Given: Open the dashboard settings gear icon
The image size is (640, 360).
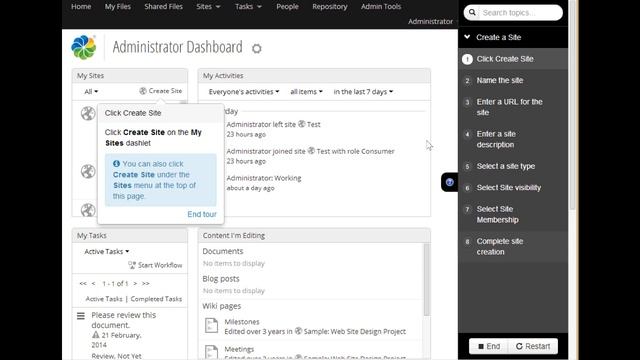Looking at the screenshot, I should tap(256, 49).
